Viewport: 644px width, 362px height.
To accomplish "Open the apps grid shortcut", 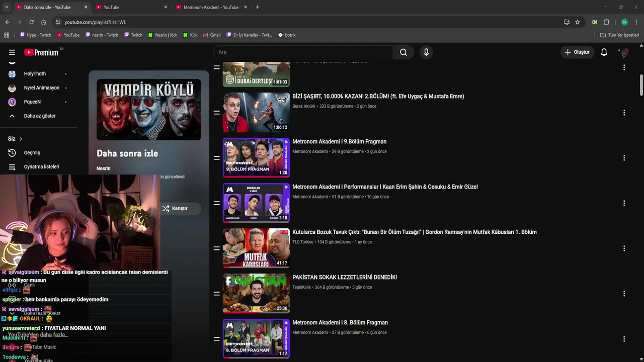I will tap(7, 35).
